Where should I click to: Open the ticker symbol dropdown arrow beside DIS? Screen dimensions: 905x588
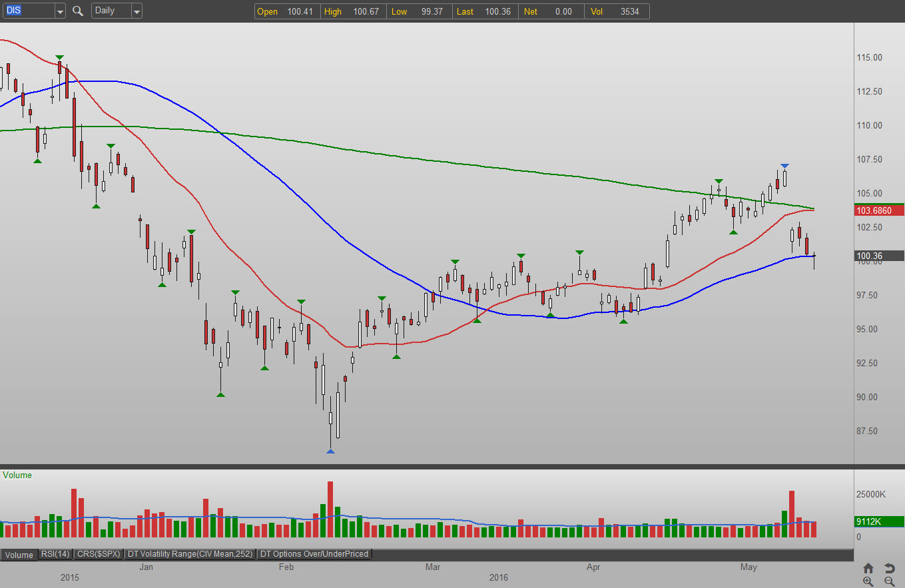pyautogui.click(x=60, y=11)
